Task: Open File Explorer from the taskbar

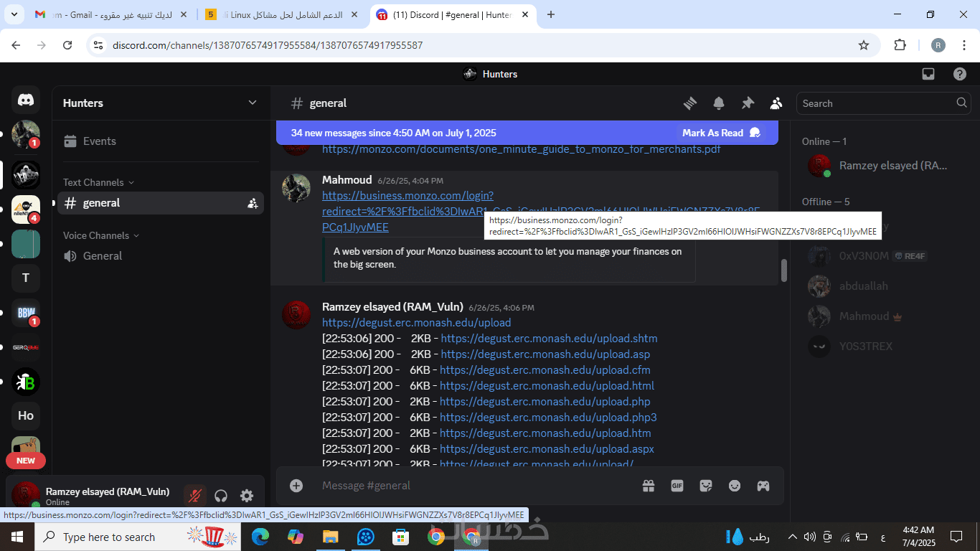Action: (330, 537)
